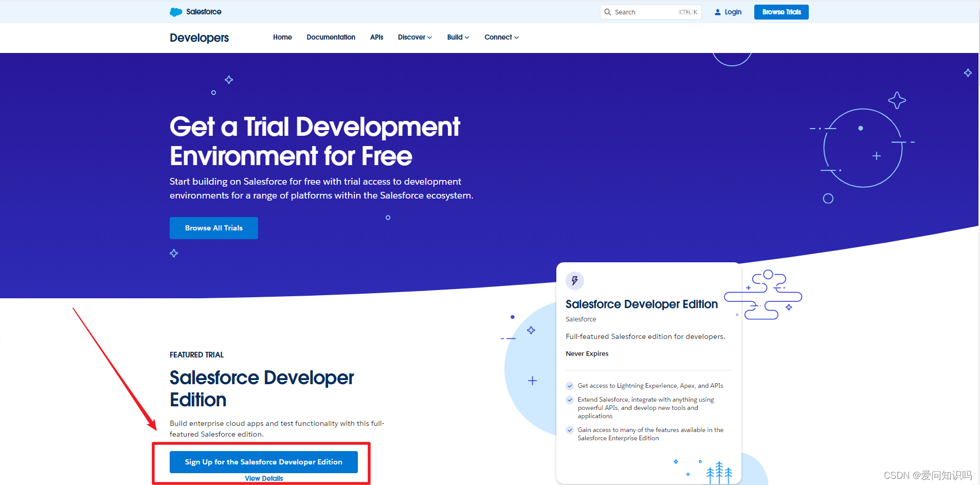The width and height of the screenshot is (980, 485).
Task: Click the 'Never Expires' text on the card
Action: coord(587,353)
